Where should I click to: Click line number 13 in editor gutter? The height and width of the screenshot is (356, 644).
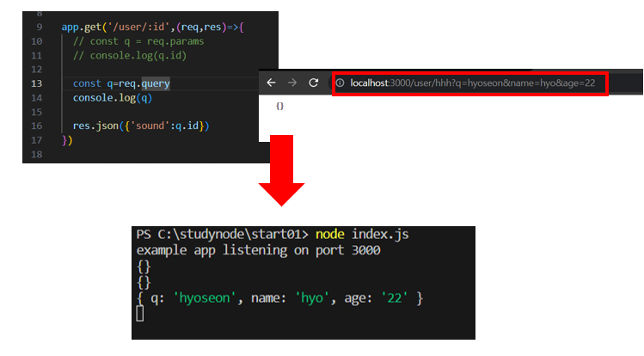(x=37, y=83)
